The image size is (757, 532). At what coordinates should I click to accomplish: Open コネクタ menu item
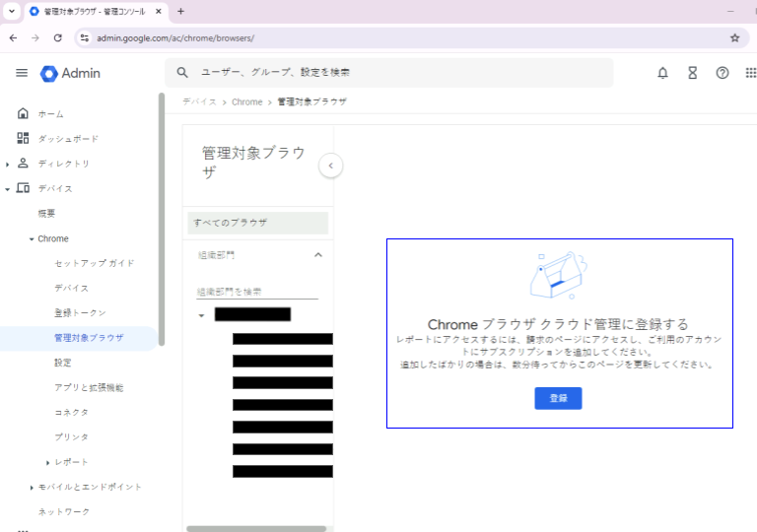pos(71,412)
